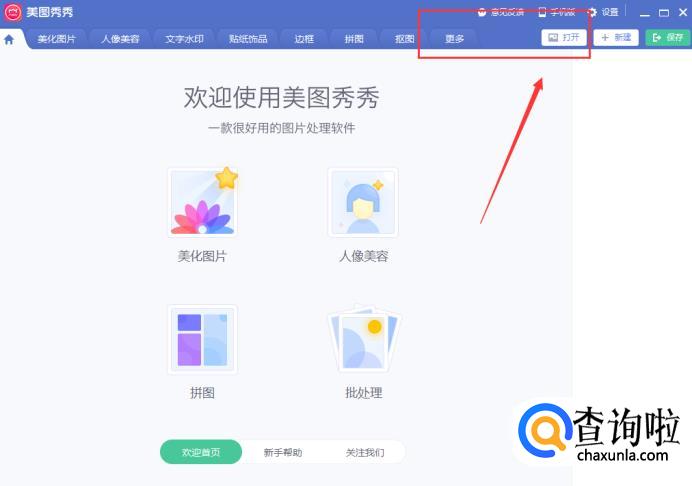692x486 pixels.
Task: Open 设置 gear settings
Action: [x=603, y=12]
